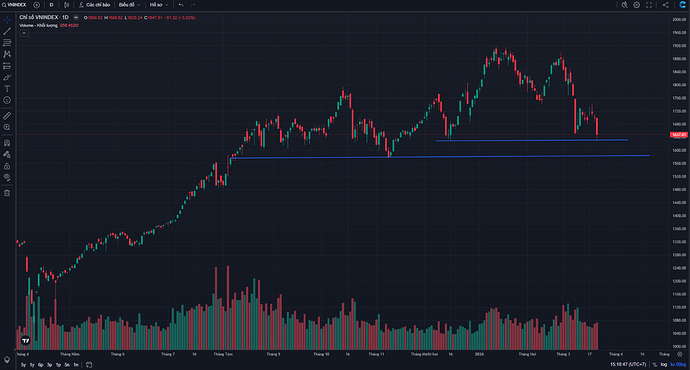Select the text annotation tool
The width and height of the screenshot is (690, 370).
7,89
